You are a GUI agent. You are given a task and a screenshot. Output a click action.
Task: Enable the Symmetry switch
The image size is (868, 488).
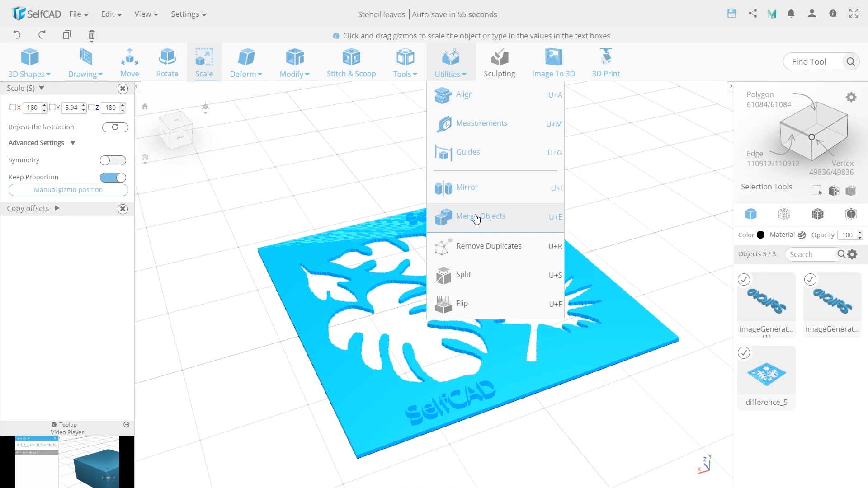(113, 160)
